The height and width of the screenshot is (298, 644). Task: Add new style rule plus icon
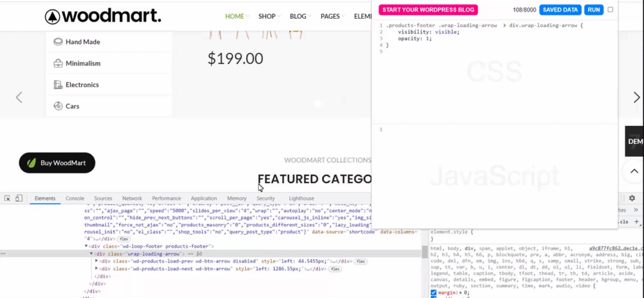click(x=637, y=221)
